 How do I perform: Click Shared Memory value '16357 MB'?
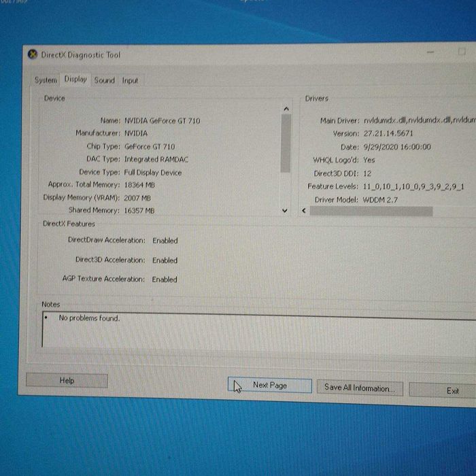click(x=139, y=210)
